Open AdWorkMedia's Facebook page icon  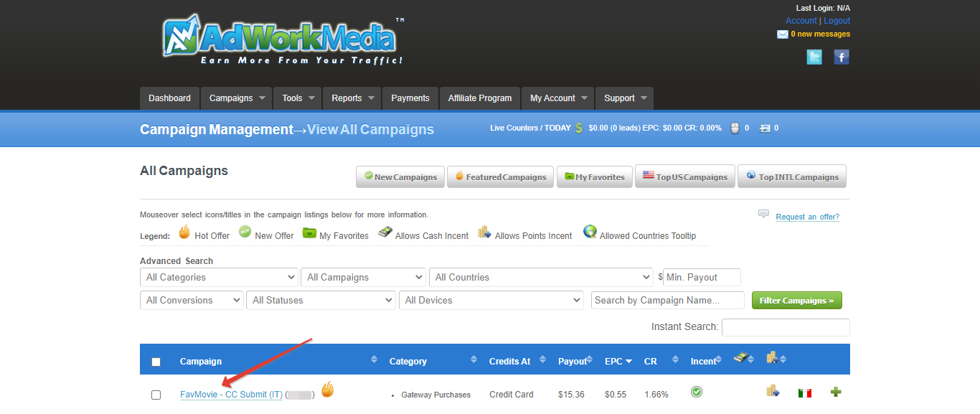pyautogui.click(x=841, y=56)
